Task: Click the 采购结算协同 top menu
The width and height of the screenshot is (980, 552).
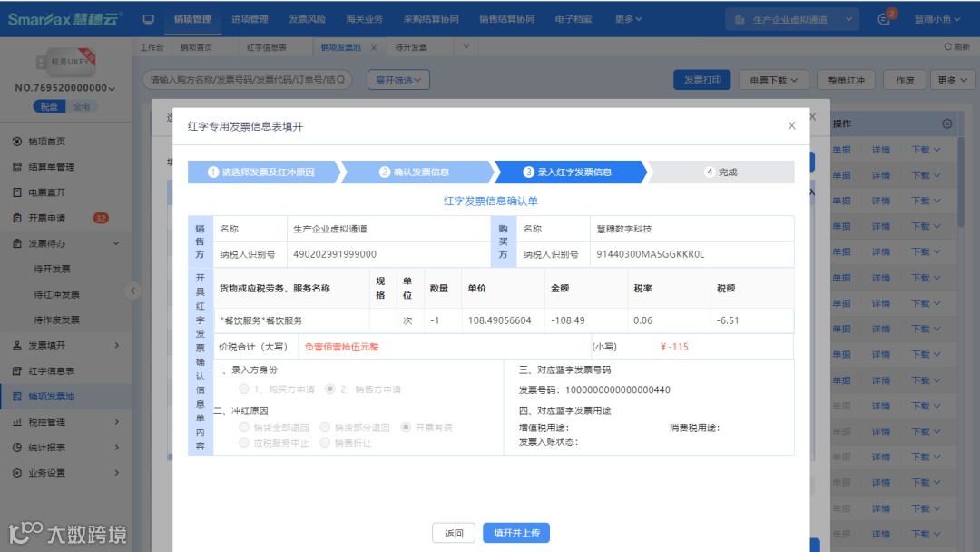Action: point(431,19)
